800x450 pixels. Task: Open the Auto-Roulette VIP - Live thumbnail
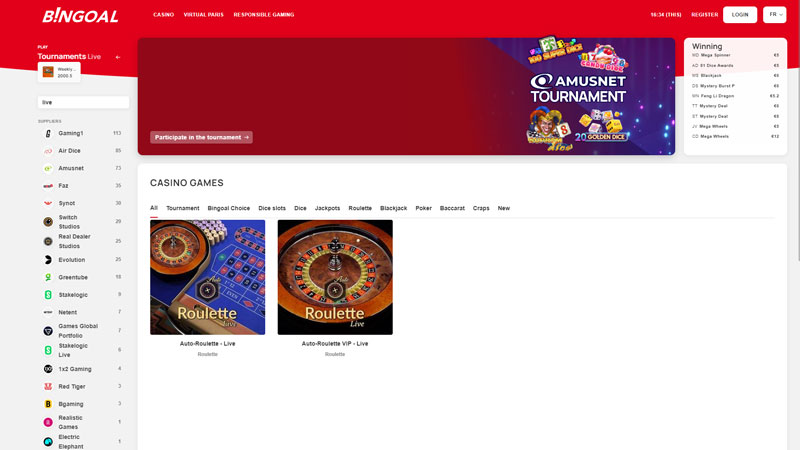335,277
